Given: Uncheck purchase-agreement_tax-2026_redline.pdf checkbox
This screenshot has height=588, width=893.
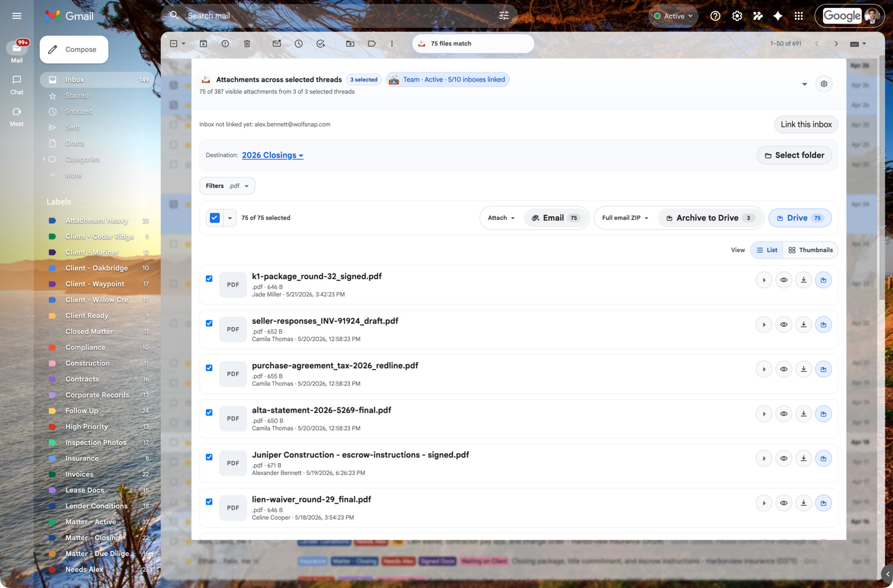Looking at the screenshot, I should (x=209, y=368).
